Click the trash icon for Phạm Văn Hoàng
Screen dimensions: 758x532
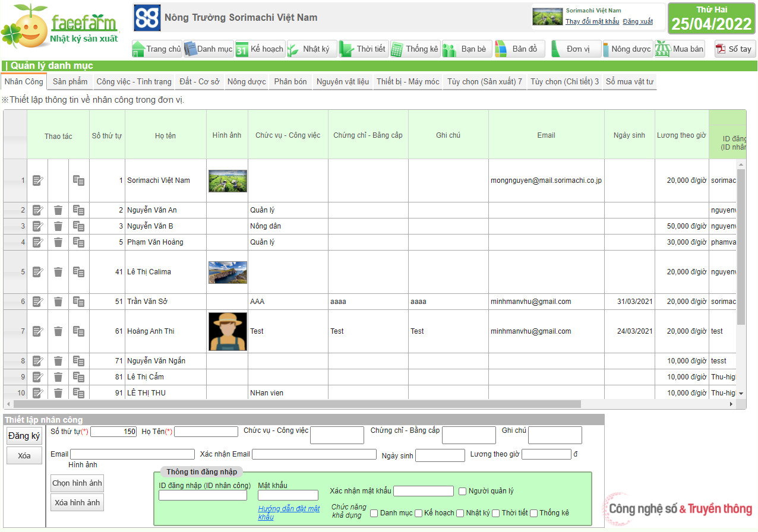pos(58,242)
